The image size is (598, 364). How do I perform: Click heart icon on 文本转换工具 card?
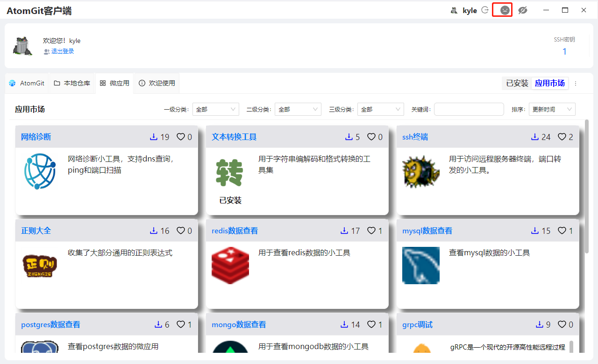(x=371, y=137)
